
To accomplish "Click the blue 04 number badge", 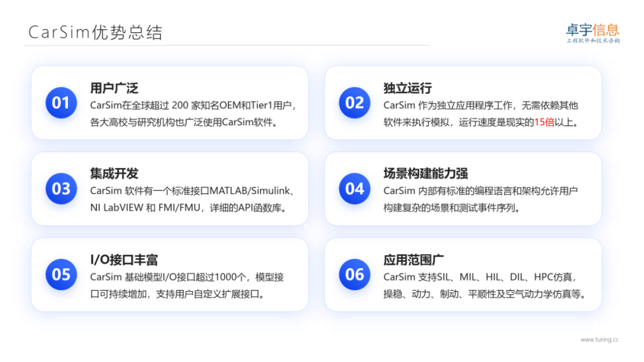I will pyautogui.click(x=354, y=188).
